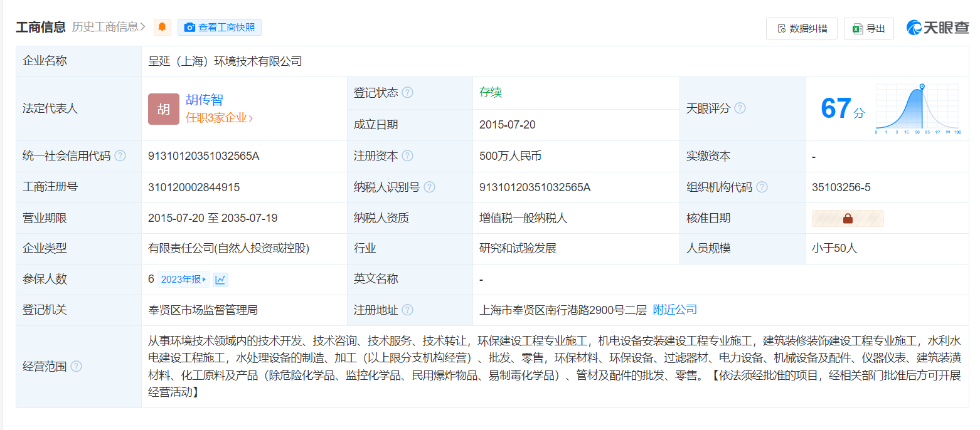This screenshot has width=980, height=430.
Task: Click staff size 小于50人
Action: pos(834,248)
